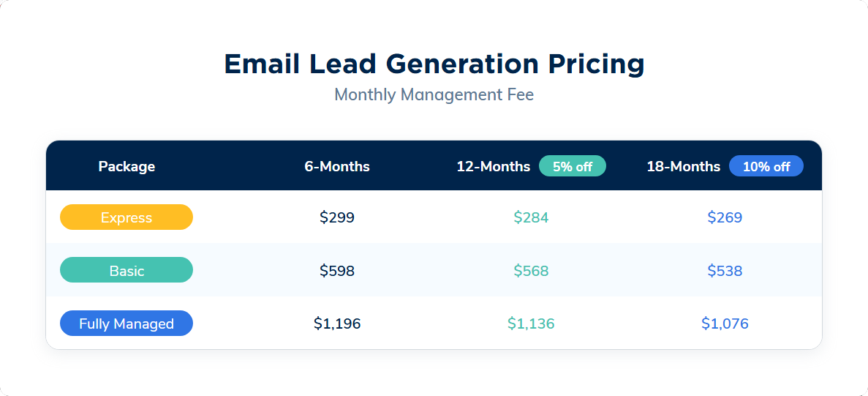This screenshot has width=868, height=396.
Task: Click the Monthly Management Fee subtitle
Action: (434, 95)
